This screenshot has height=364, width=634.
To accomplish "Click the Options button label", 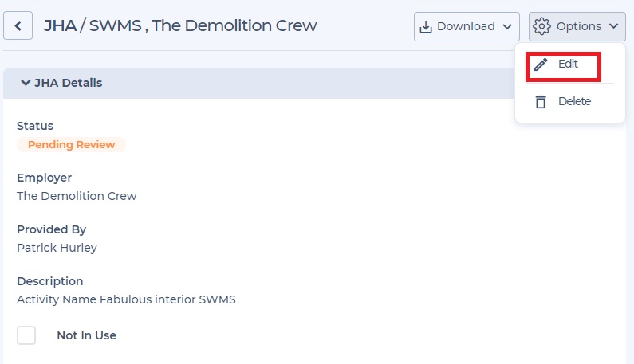I will click(x=579, y=26).
